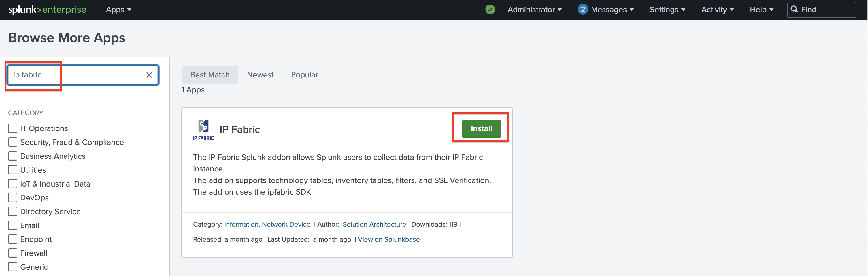Click the Splunk enterprise logo
868x276 pixels.
[x=47, y=10]
